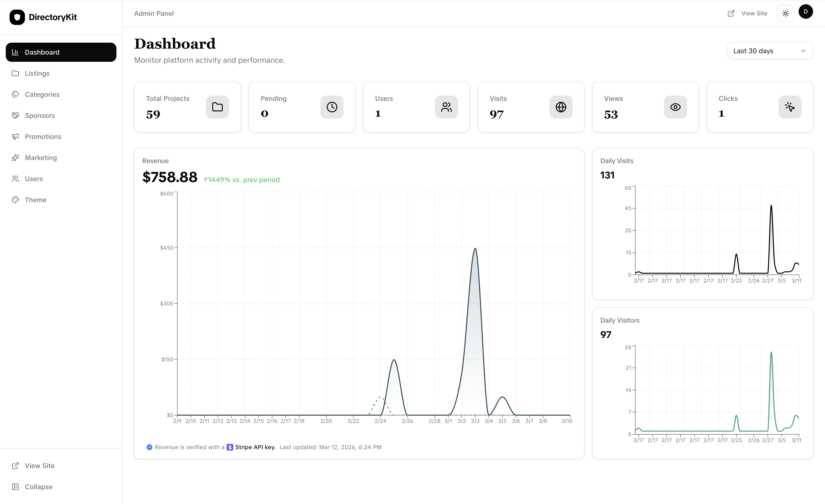
Task: Click the eye icon in Views card
Action: tap(675, 107)
